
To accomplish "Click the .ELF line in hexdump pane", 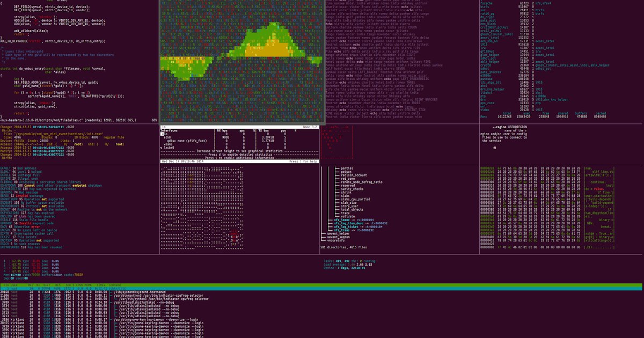I will click(x=547, y=247).
